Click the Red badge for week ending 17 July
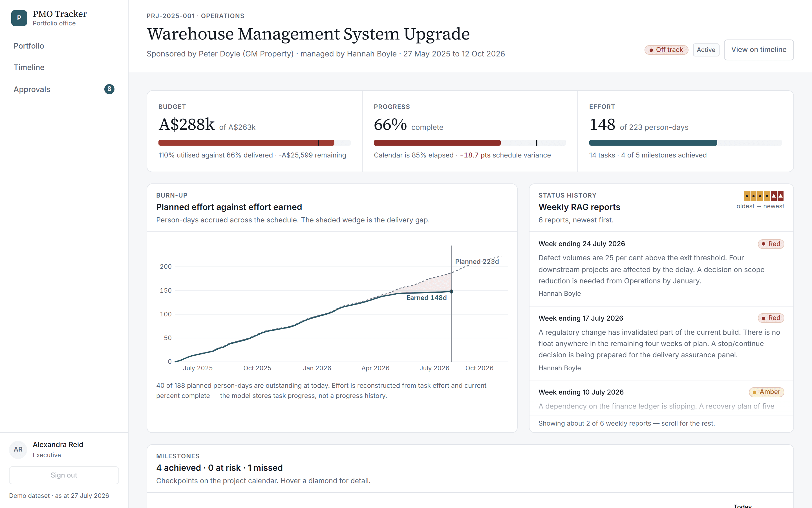Screen dimensions: 812x508 771,318
